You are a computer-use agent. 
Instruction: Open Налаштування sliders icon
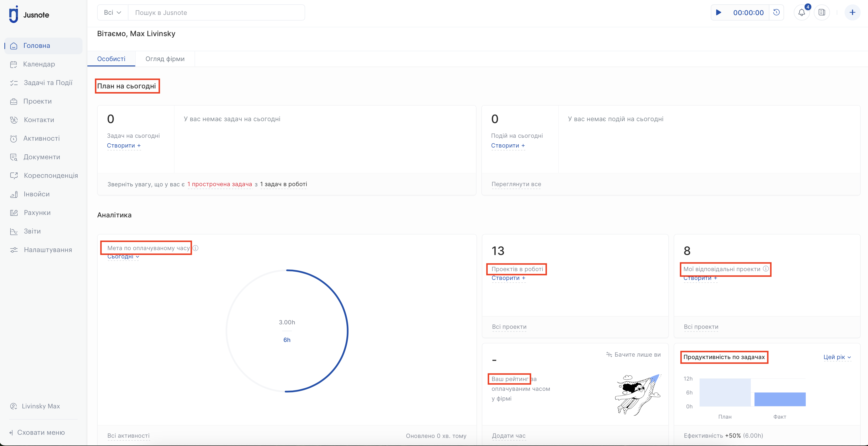pos(14,250)
